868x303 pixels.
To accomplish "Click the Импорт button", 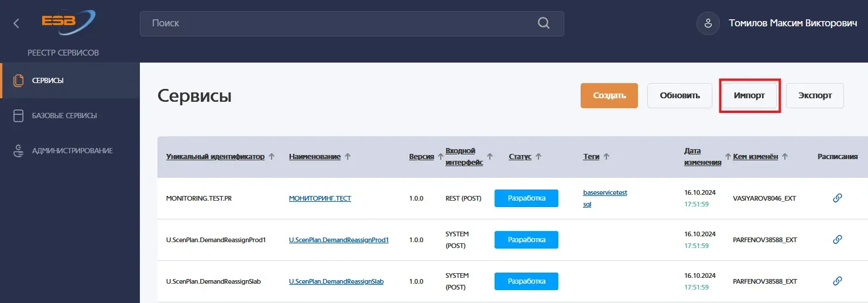I will [749, 95].
